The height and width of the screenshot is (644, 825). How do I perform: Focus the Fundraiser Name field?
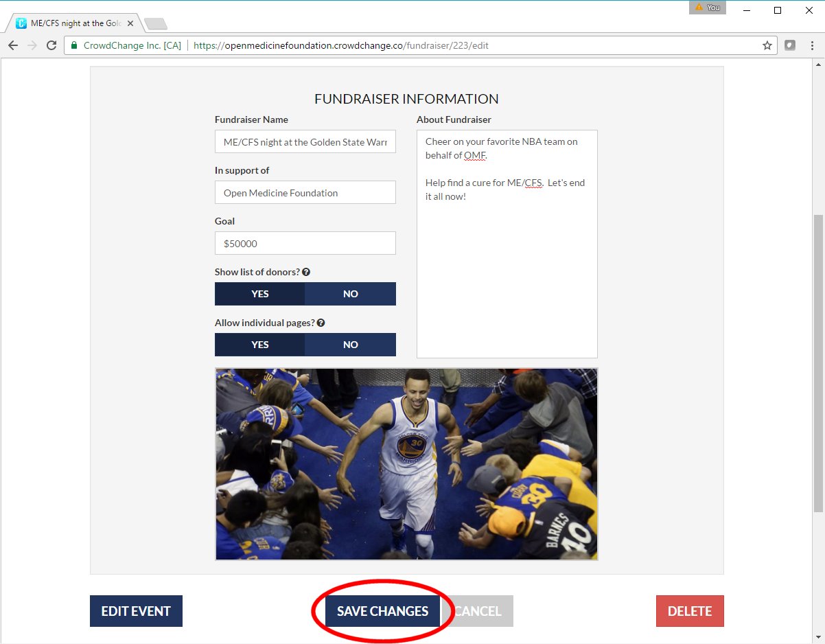tap(305, 141)
